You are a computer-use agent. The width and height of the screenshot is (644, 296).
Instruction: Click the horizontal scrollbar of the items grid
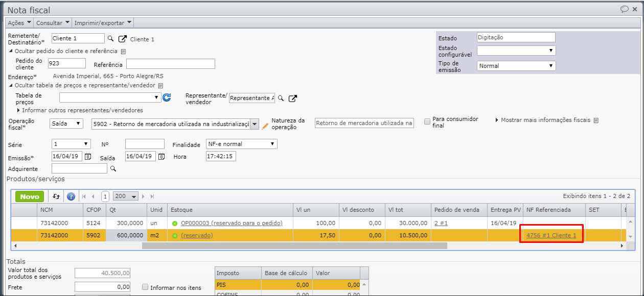click(x=294, y=246)
